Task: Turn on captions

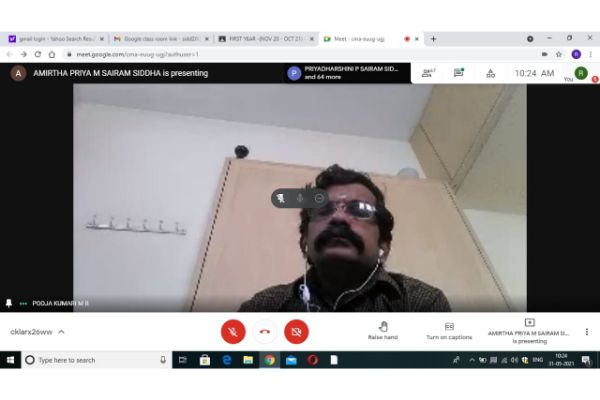Action: 449,331
